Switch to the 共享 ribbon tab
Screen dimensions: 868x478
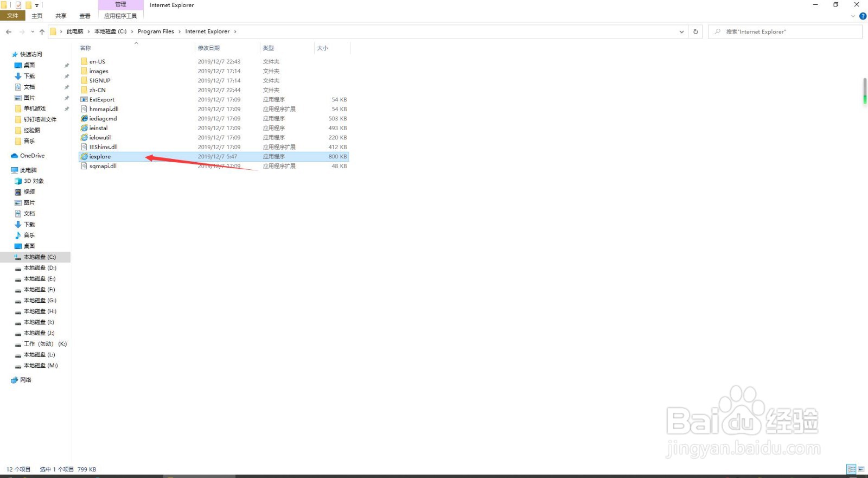click(61, 16)
